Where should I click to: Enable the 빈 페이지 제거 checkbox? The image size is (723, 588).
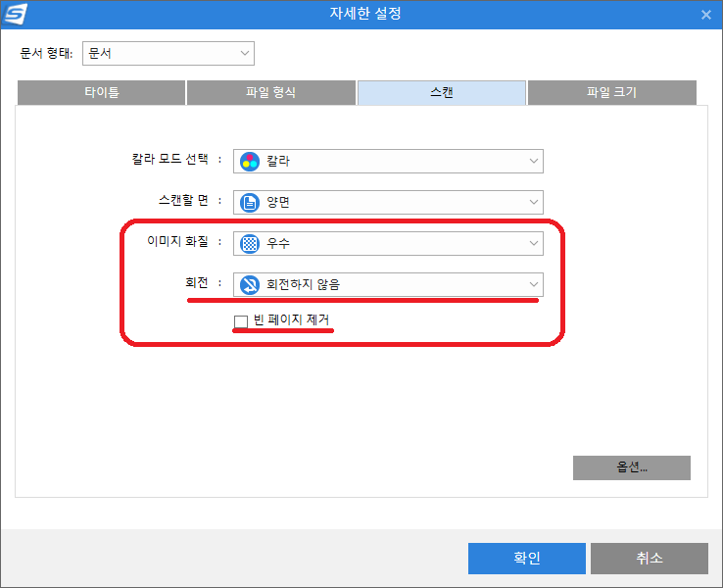[x=241, y=321]
